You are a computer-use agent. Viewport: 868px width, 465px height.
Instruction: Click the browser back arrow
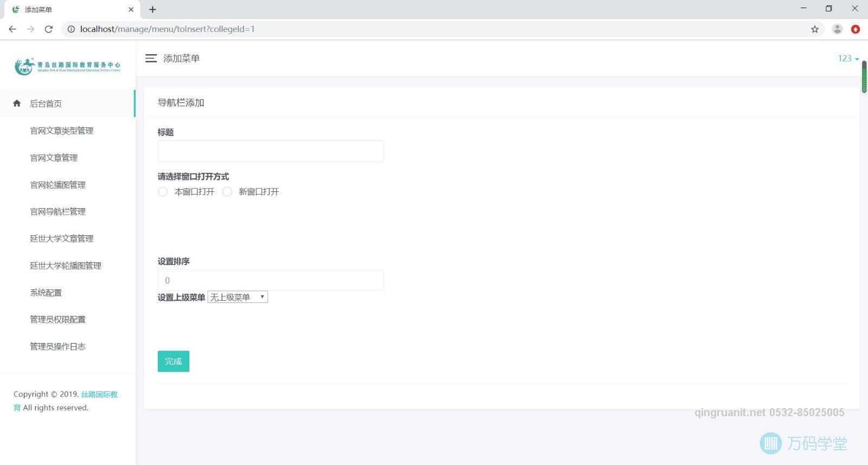(x=12, y=29)
